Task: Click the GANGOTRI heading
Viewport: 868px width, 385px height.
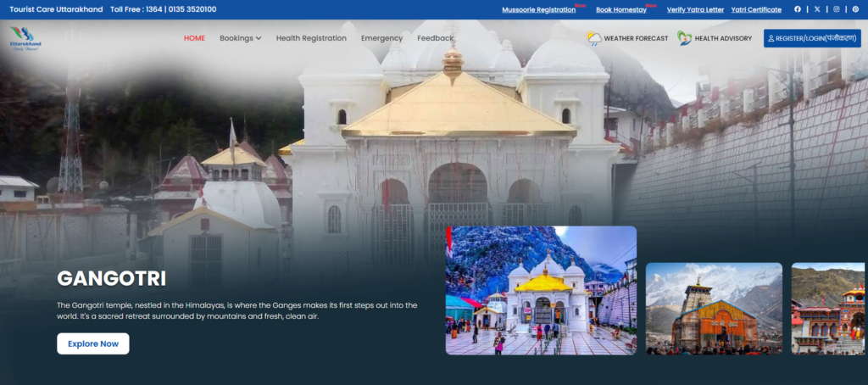Action: [111, 279]
